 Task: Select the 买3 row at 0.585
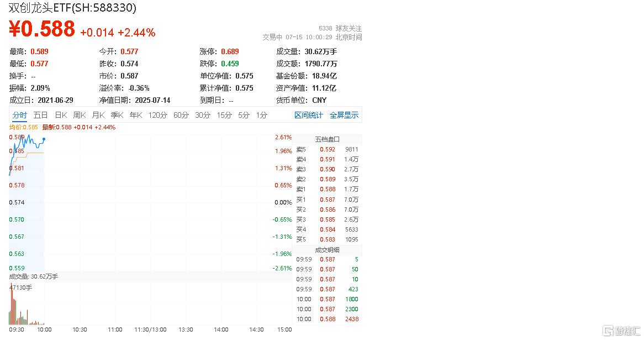tap(328, 219)
